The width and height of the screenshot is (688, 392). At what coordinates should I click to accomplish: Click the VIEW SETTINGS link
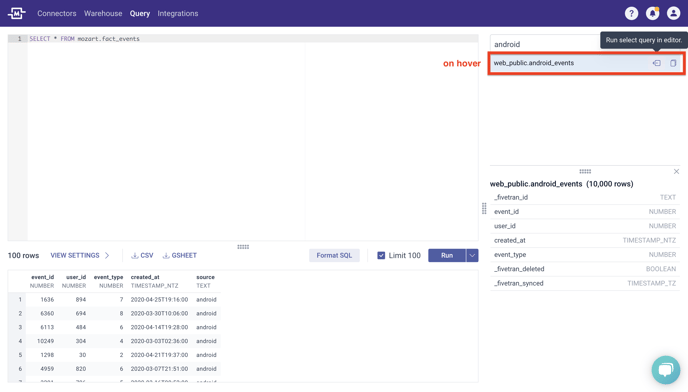(75, 255)
